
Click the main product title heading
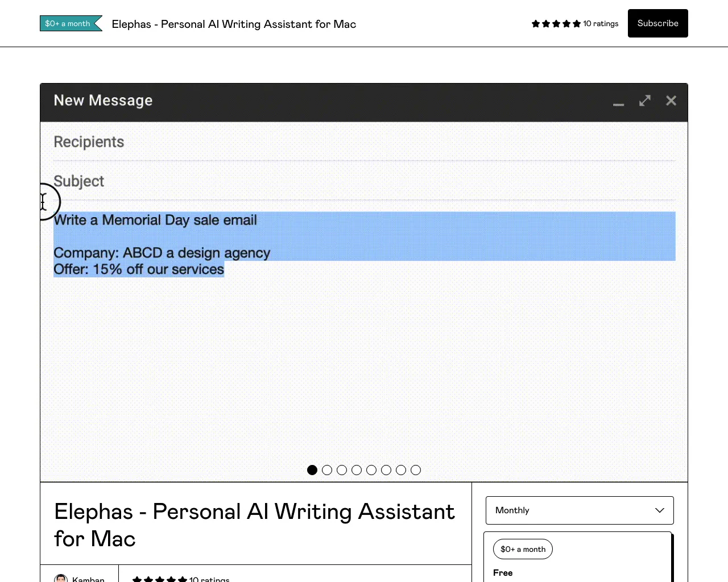(254, 525)
